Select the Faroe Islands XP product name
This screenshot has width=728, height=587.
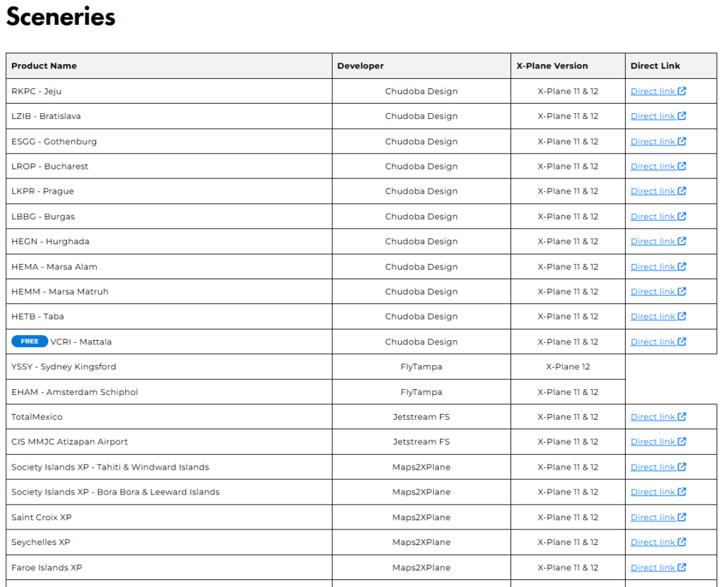tap(46, 568)
